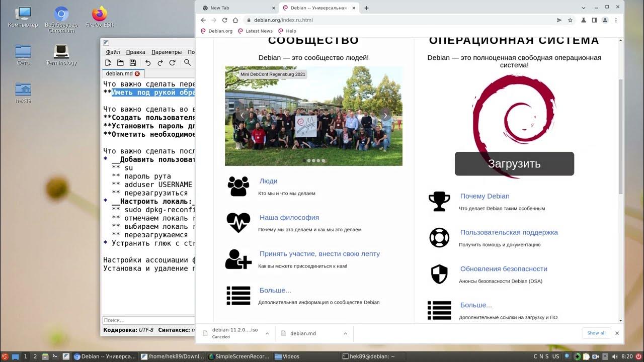The image size is (644, 362).
Task: Show next slide in community photo carousel
Action: pyautogui.click(x=385, y=115)
